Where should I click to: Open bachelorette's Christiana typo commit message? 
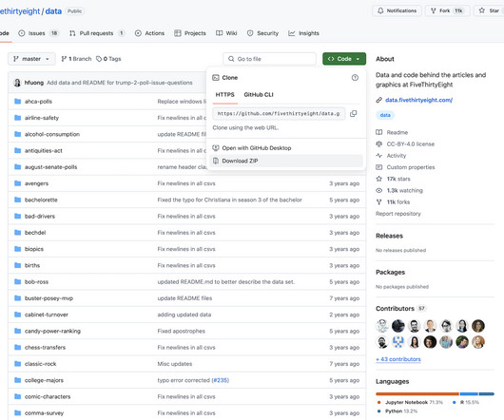(x=229, y=200)
